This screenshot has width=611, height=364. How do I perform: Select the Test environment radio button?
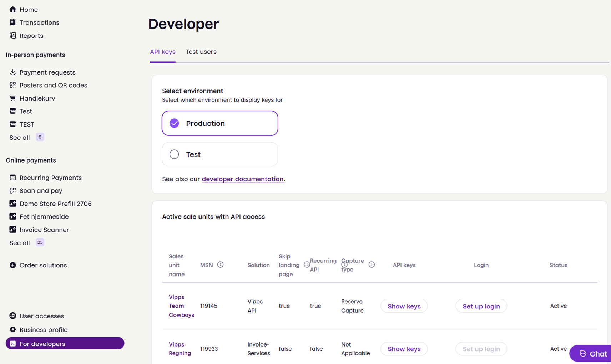220,154
